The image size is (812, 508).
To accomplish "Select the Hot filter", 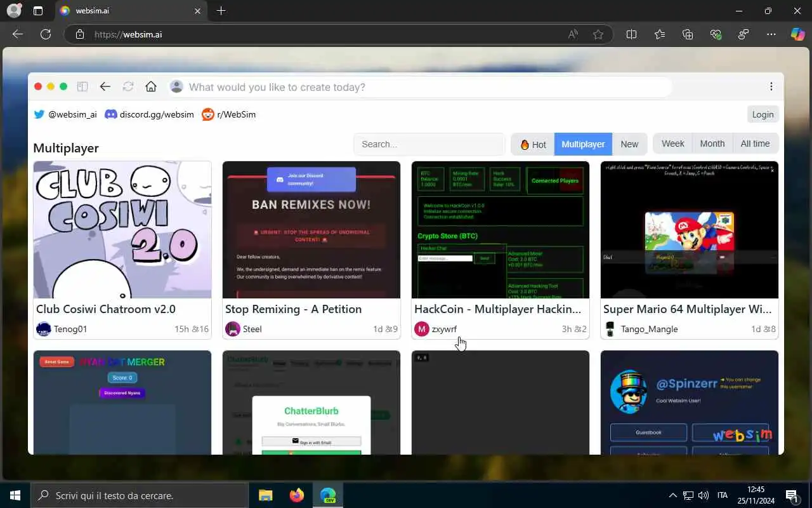I will [533, 144].
